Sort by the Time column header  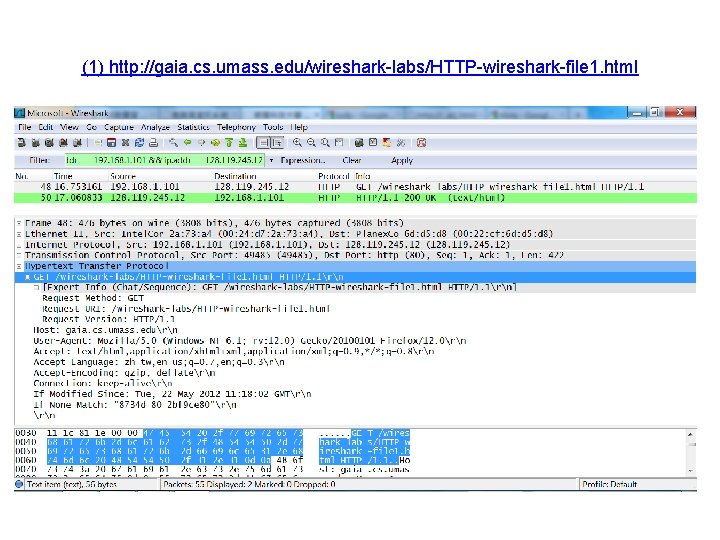(x=63, y=176)
